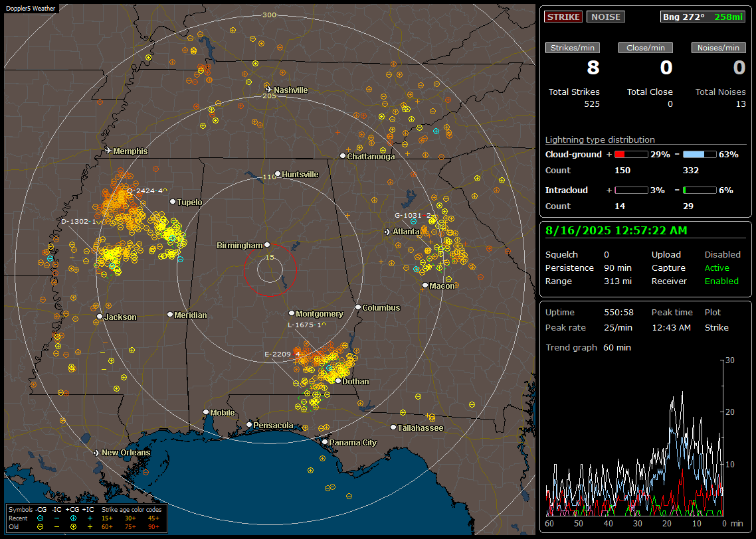Click the strike trend graph area
Viewport: 756px width, 539px height.
pyautogui.click(x=635, y=438)
